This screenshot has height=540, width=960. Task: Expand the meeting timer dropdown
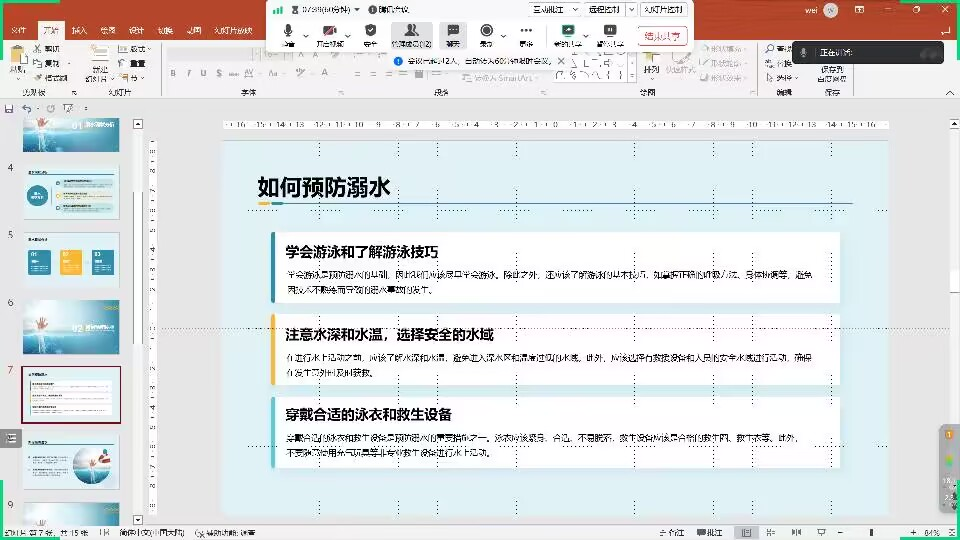(x=357, y=9)
